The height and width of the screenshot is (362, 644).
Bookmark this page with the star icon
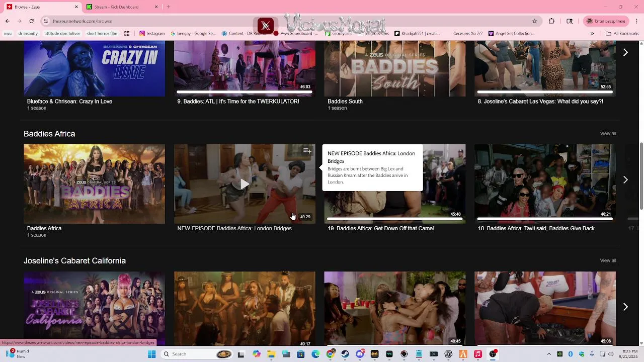pos(534,21)
